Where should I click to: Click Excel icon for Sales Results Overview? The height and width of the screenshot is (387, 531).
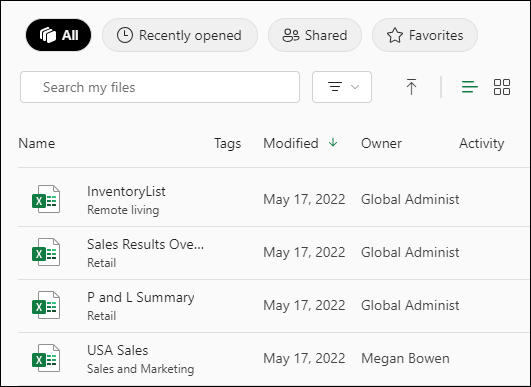[x=46, y=252]
